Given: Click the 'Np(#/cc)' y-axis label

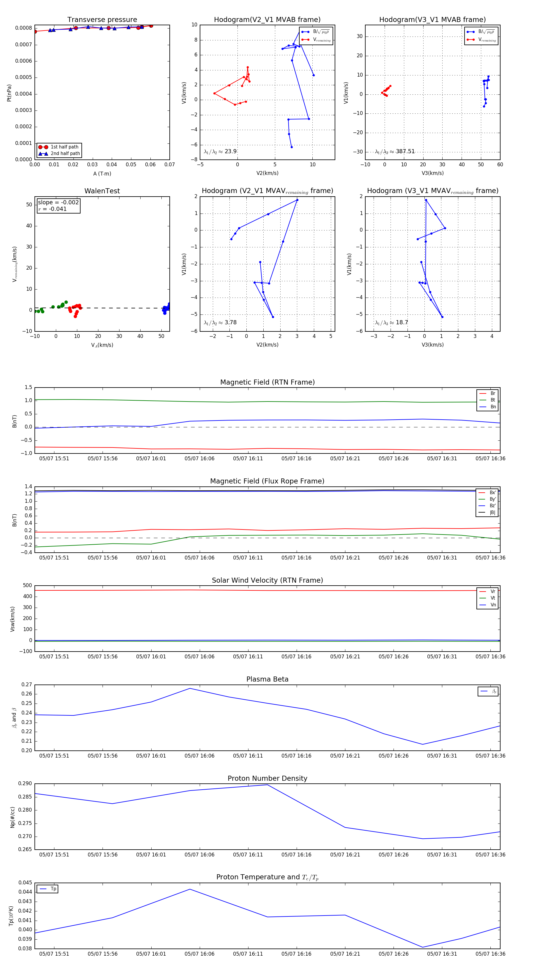Looking at the screenshot, I should [x=12, y=817].
